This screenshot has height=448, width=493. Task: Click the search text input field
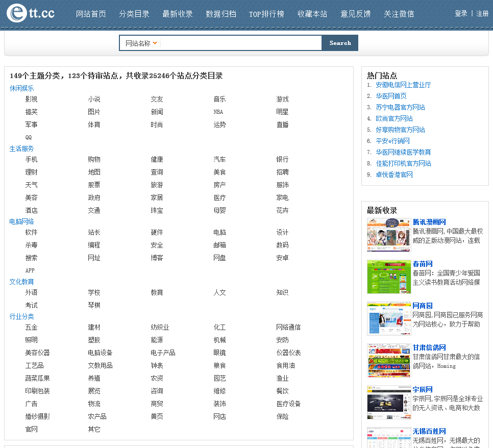pos(241,43)
